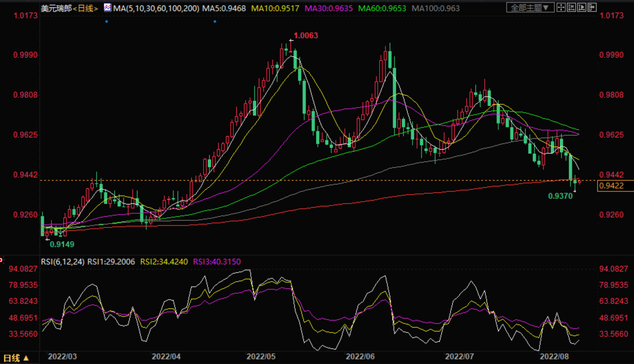
Task: Select the RSI(6,12,24) indicator label
Action: [63, 262]
